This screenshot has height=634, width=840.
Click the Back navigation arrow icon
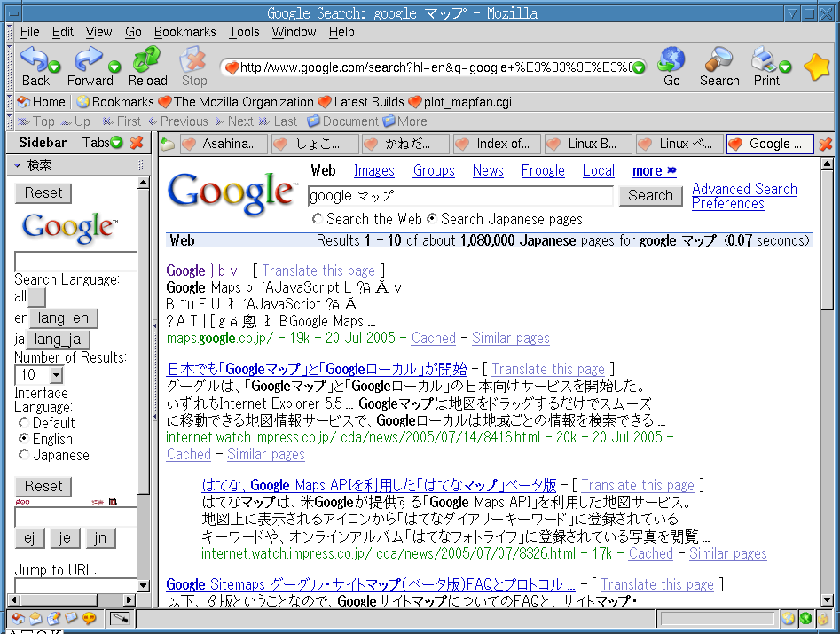(x=33, y=59)
